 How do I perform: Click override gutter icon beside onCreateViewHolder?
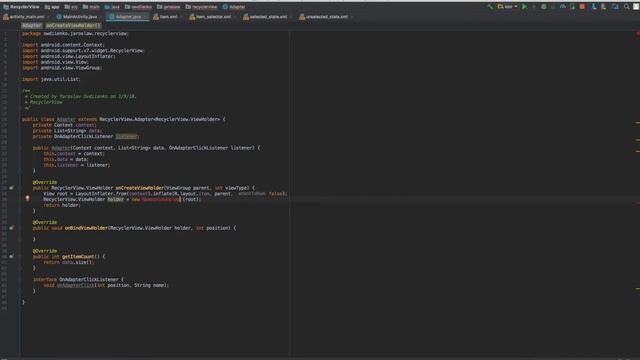[11, 188]
